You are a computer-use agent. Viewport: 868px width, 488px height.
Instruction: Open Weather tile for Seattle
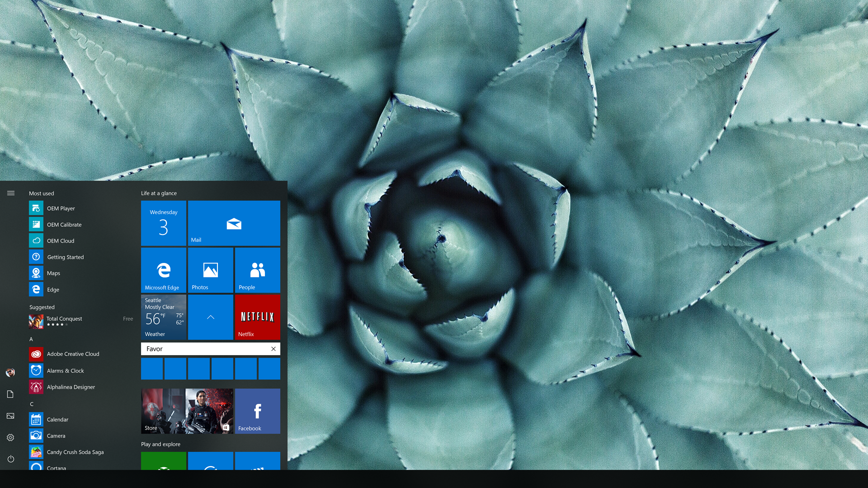click(x=163, y=316)
